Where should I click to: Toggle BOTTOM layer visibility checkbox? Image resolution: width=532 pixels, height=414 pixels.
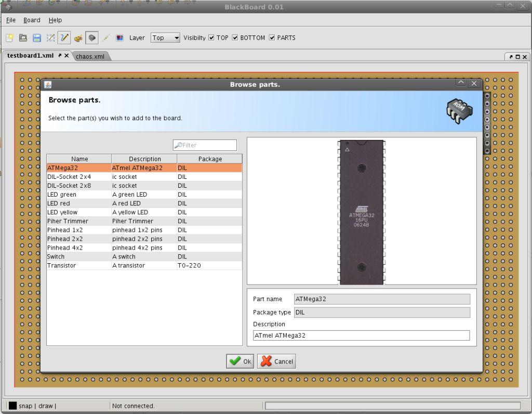pyautogui.click(x=235, y=37)
